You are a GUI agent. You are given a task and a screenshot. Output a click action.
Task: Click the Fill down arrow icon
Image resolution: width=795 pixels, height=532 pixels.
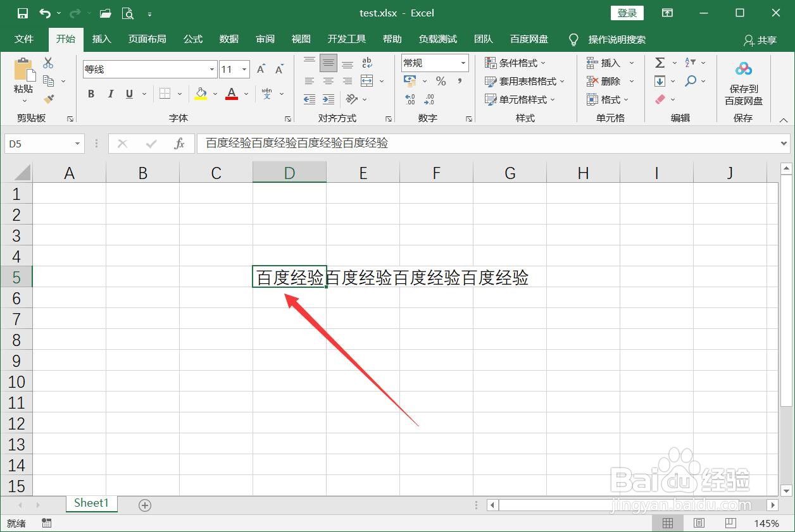[x=660, y=81]
